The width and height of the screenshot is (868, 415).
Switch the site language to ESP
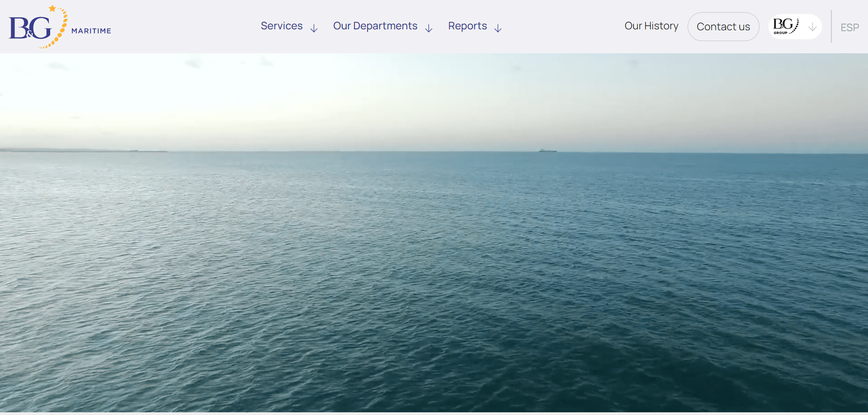(x=849, y=28)
